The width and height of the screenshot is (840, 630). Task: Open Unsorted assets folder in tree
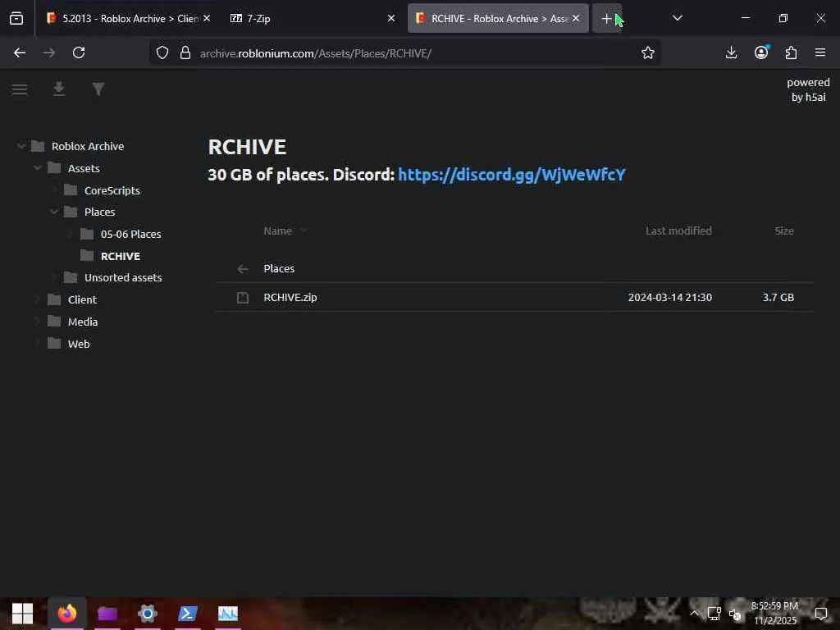[123, 277]
